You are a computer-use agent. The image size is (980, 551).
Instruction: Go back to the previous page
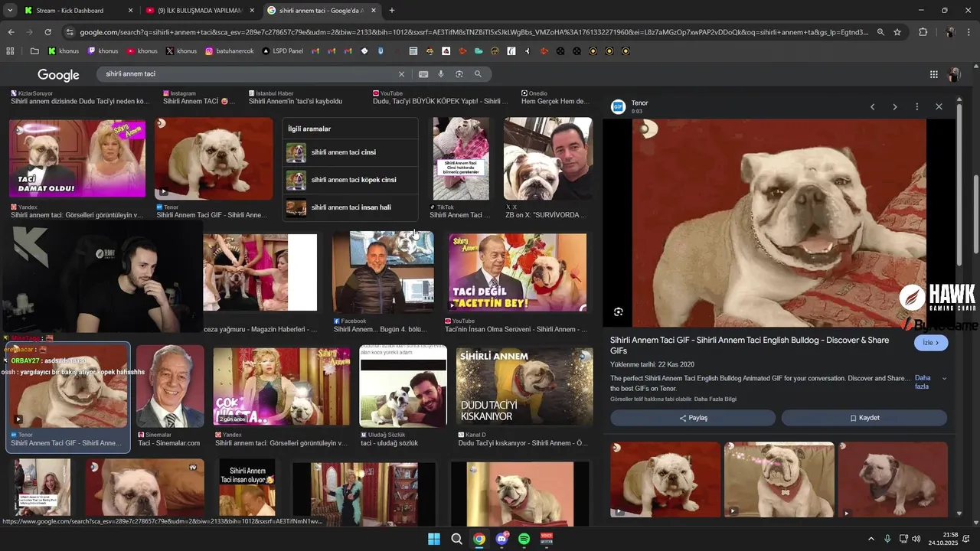[11, 32]
